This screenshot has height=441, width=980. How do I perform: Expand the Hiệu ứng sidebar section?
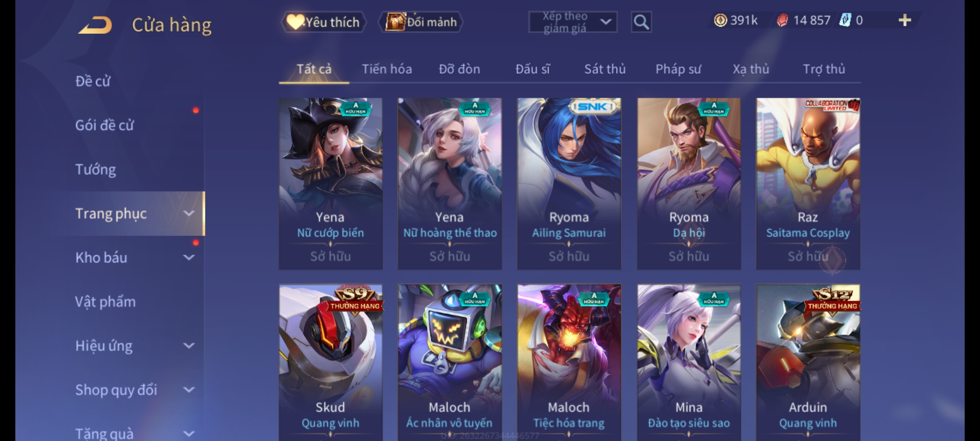(189, 346)
